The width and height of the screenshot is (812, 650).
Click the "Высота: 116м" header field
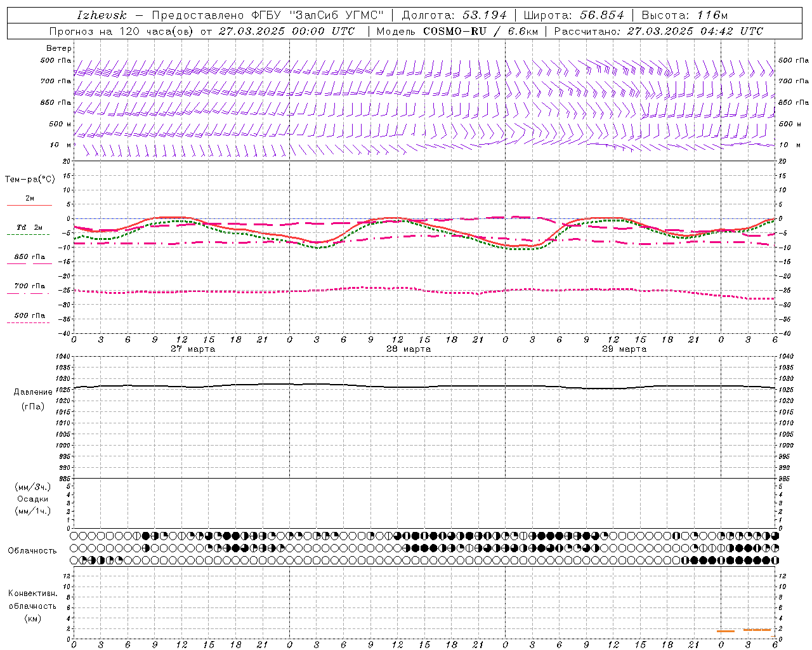click(684, 15)
